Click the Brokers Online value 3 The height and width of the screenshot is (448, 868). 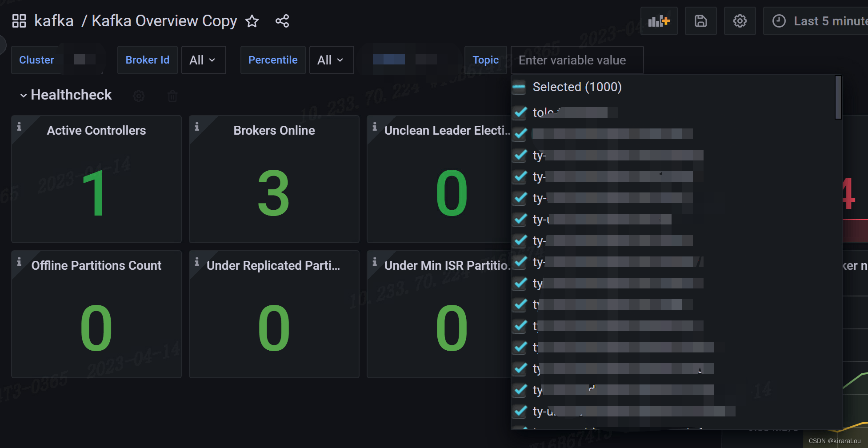[274, 193]
